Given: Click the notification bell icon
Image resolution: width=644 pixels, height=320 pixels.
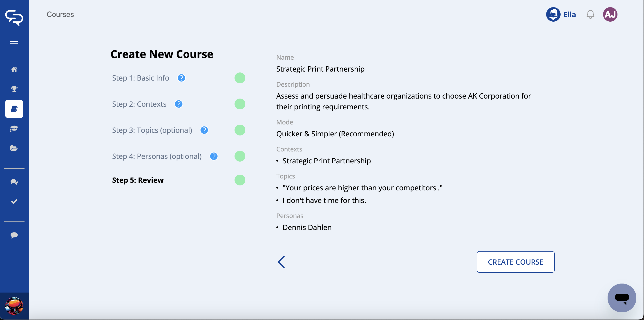Looking at the screenshot, I should (x=590, y=14).
